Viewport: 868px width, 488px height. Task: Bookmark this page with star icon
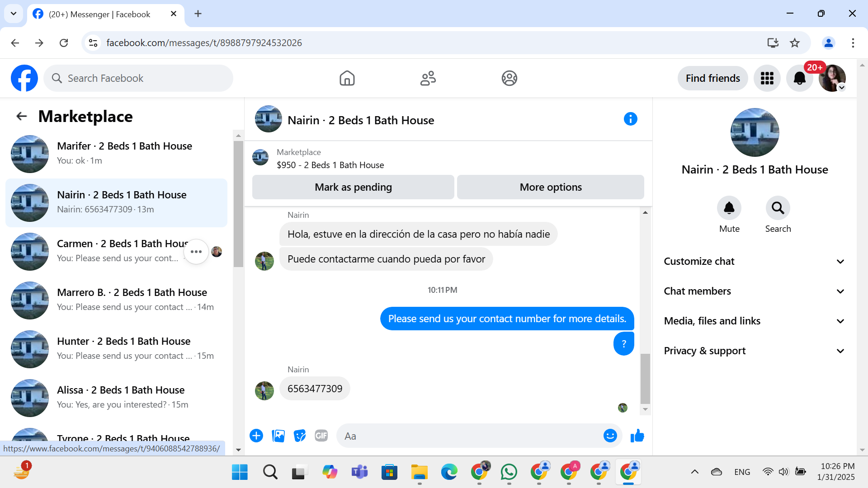click(x=795, y=43)
